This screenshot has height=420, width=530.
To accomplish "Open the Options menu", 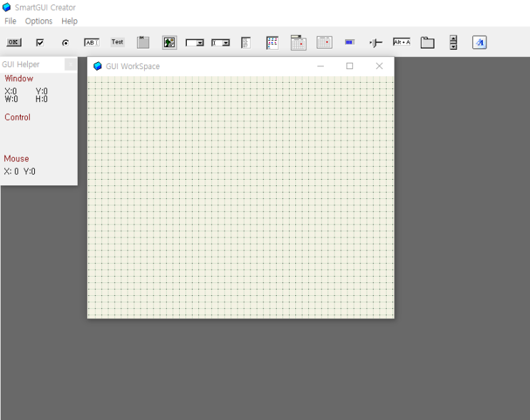I will 39,21.
